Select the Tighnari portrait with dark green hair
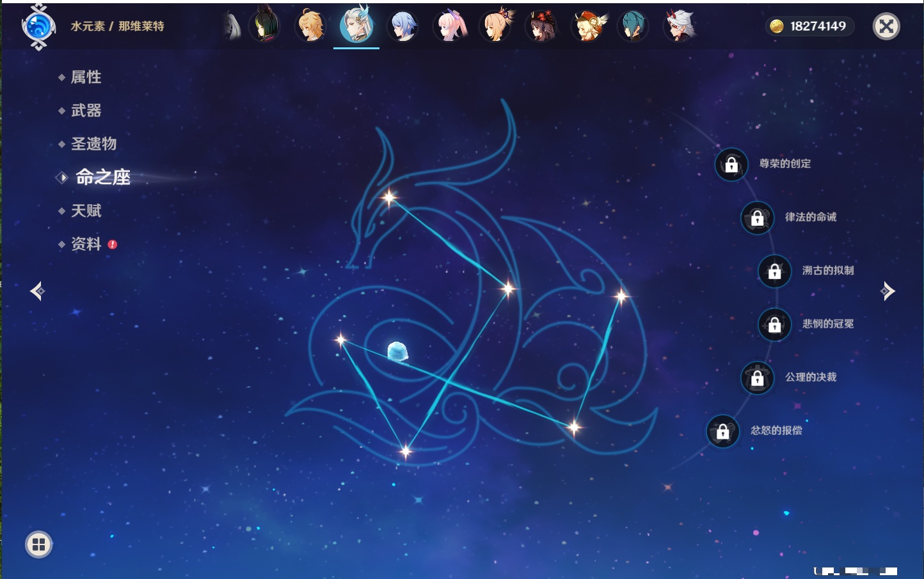The height and width of the screenshot is (579, 924). pos(264,26)
